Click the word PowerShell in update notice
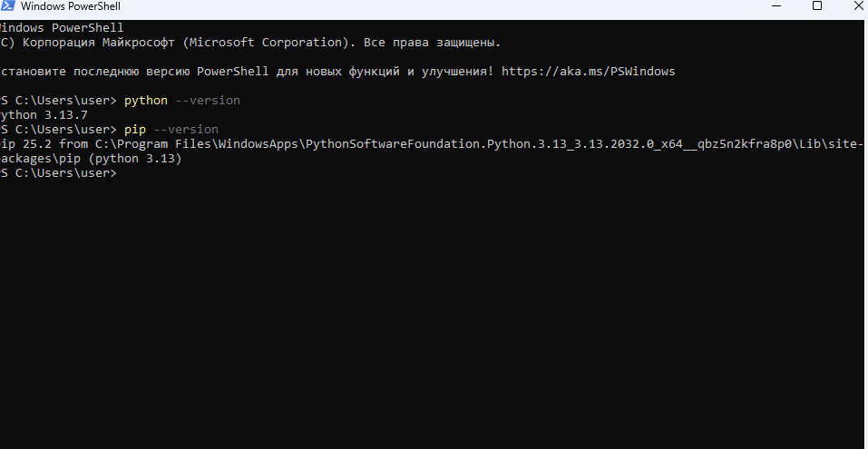 (x=232, y=72)
